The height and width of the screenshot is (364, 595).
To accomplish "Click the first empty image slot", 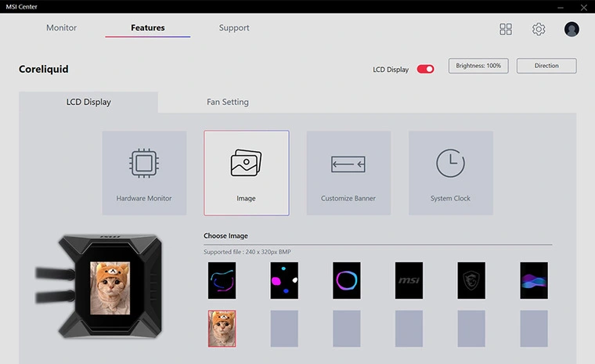I will tap(284, 328).
